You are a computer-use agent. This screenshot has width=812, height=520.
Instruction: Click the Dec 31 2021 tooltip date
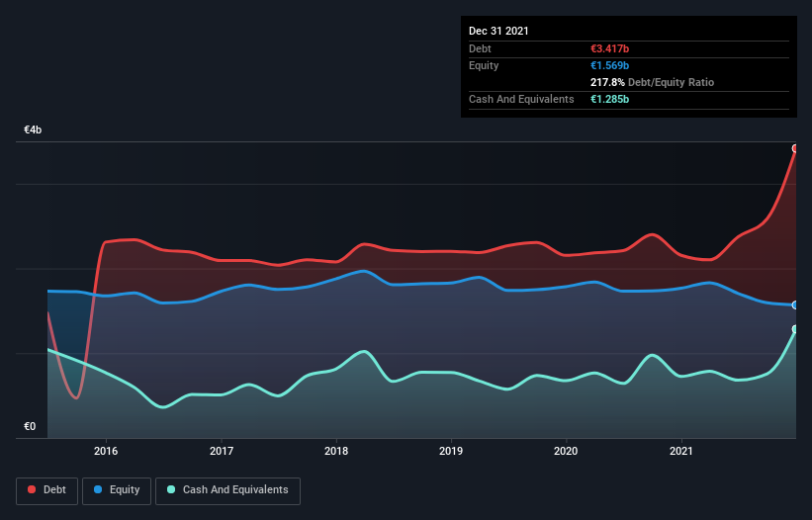tap(498, 31)
